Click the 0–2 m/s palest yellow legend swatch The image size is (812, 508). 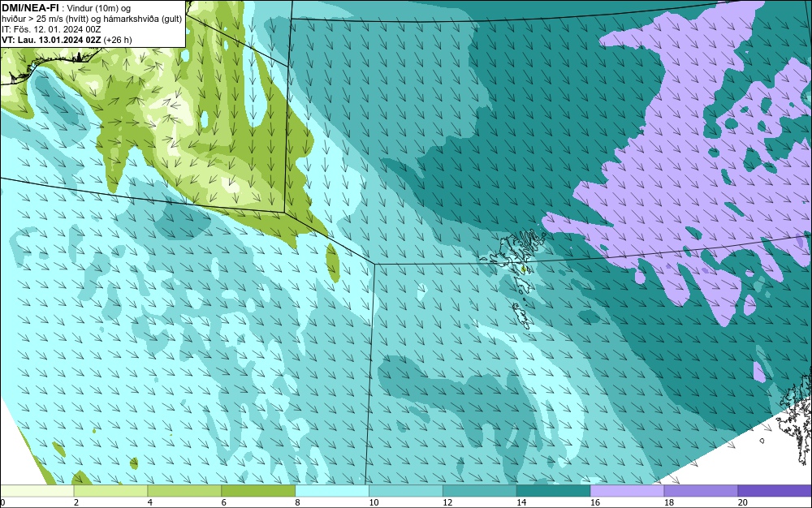click(x=37, y=490)
